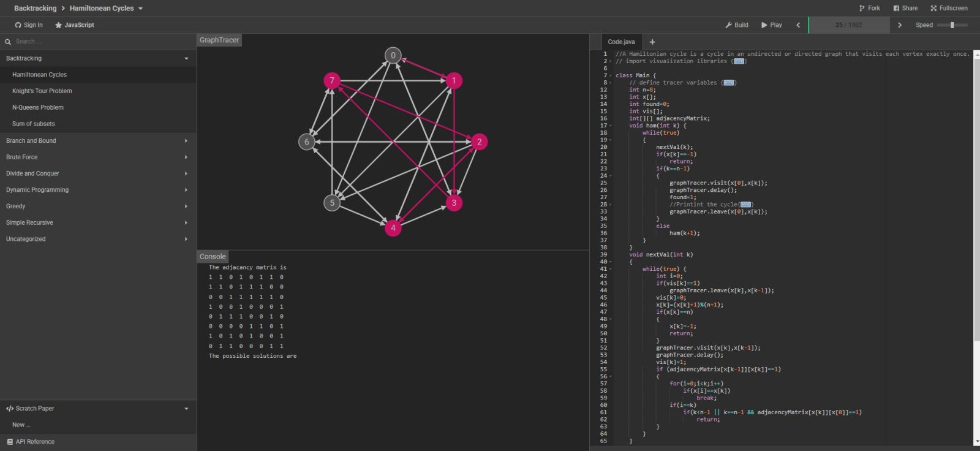The width and height of the screenshot is (980, 451).
Task: Click the JavaScript star icon
Action: (59, 25)
